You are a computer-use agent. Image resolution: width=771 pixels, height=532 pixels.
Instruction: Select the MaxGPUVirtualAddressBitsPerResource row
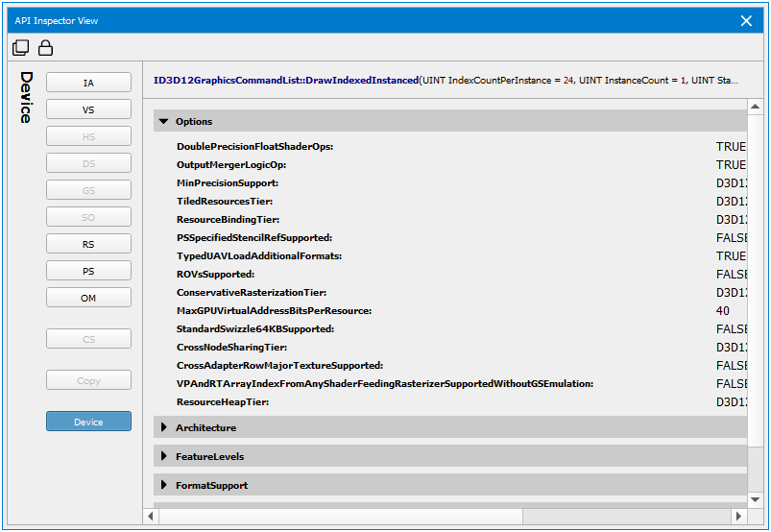point(274,311)
